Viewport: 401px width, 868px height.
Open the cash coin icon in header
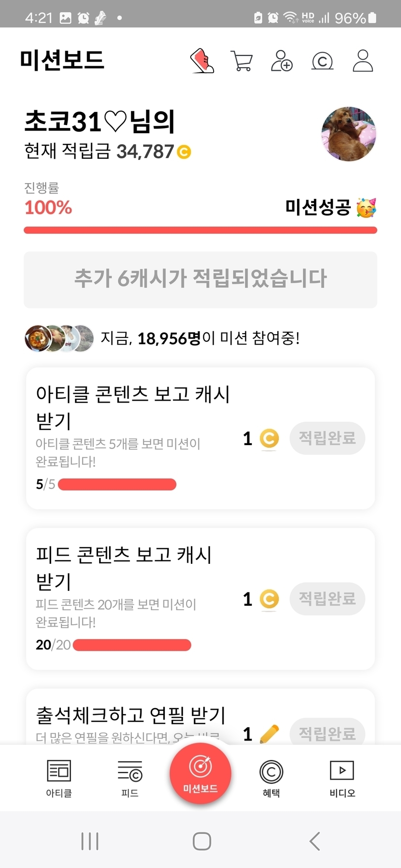[322, 61]
